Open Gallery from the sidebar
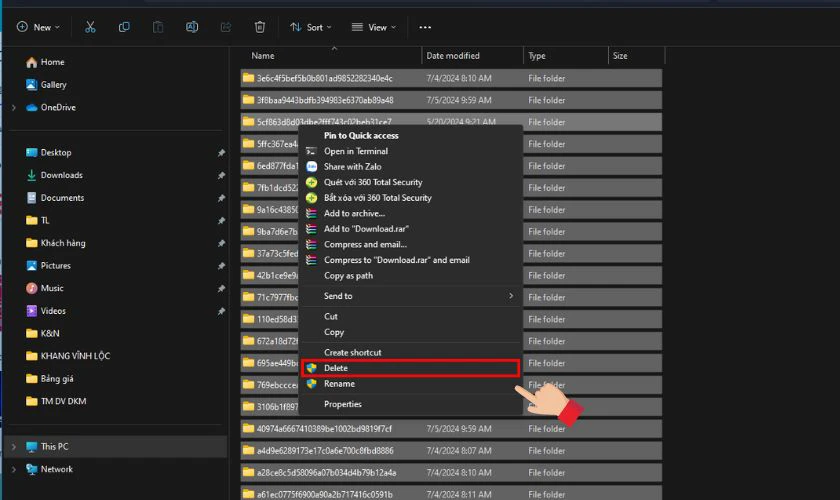 (53, 85)
